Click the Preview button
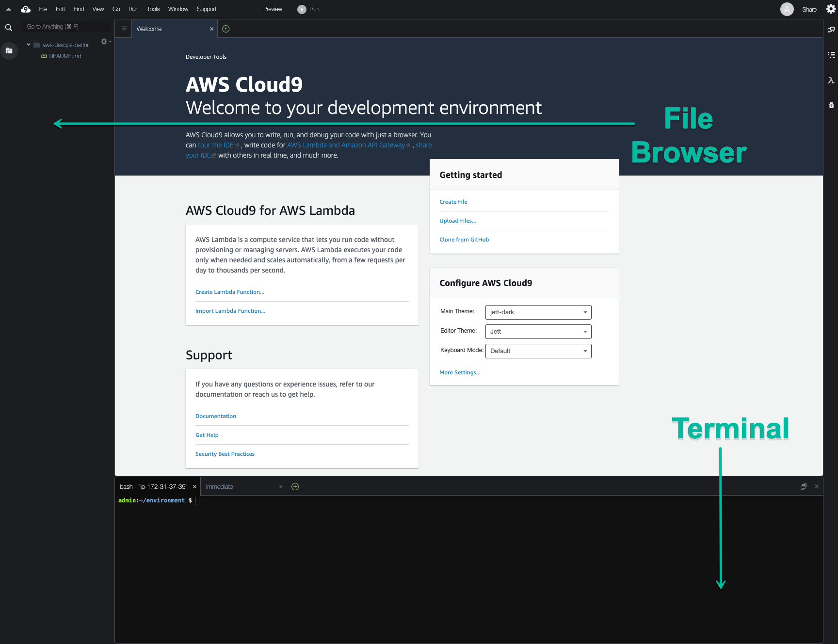Viewport: 838px width, 644px height. pos(273,9)
